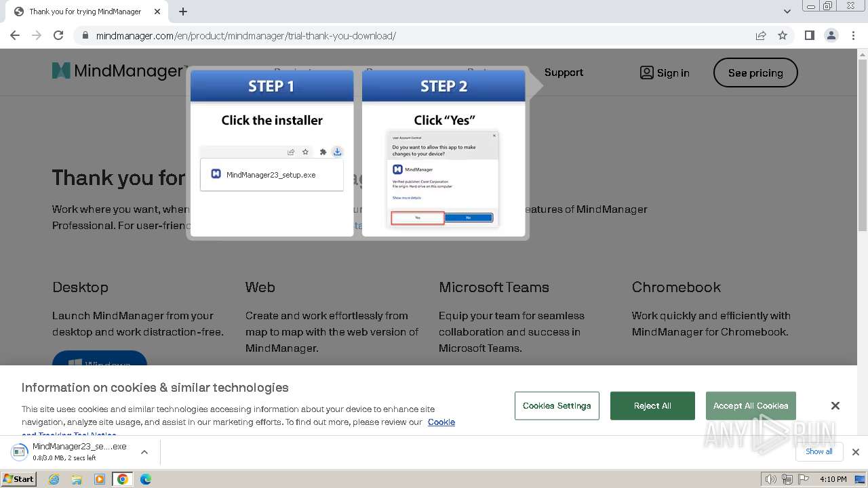The image size is (868, 488).
Task: Click the browser forward arrow
Action: [x=37, y=35]
